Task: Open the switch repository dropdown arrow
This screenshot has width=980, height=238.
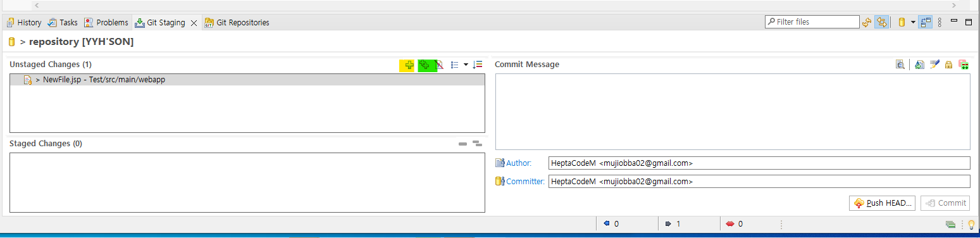Action: [x=913, y=22]
